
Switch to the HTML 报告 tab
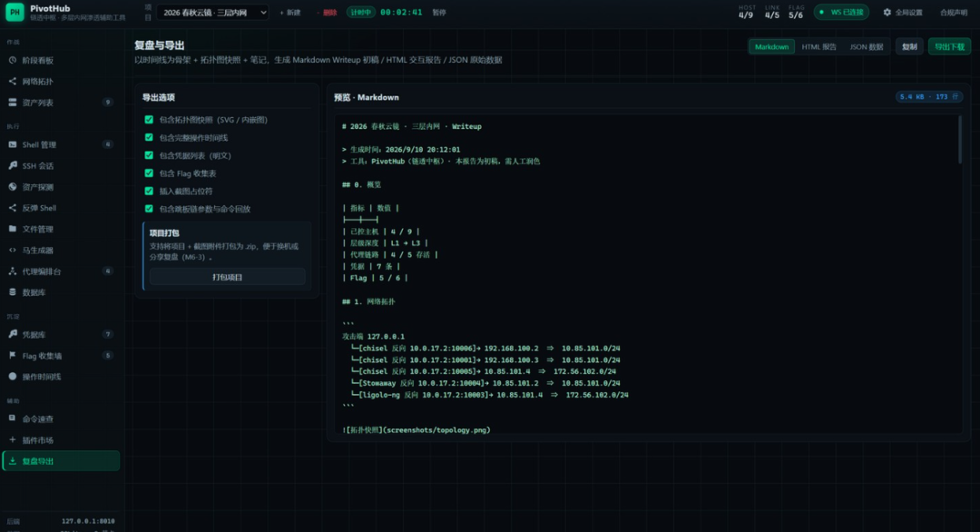pyautogui.click(x=818, y=47)
